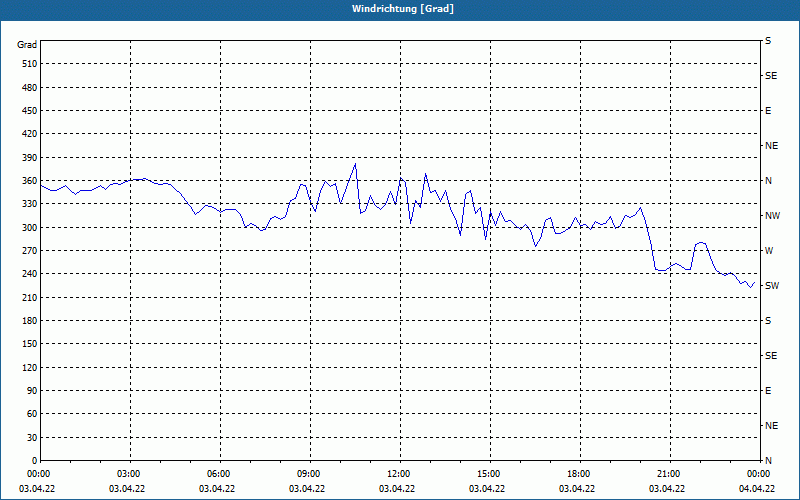
Task: Click the 240 y-axis value
Action: [x=30, y=274]
